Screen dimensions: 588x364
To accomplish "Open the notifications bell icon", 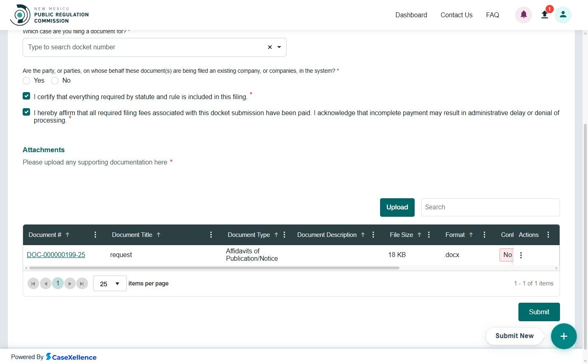I will [523, 15].
